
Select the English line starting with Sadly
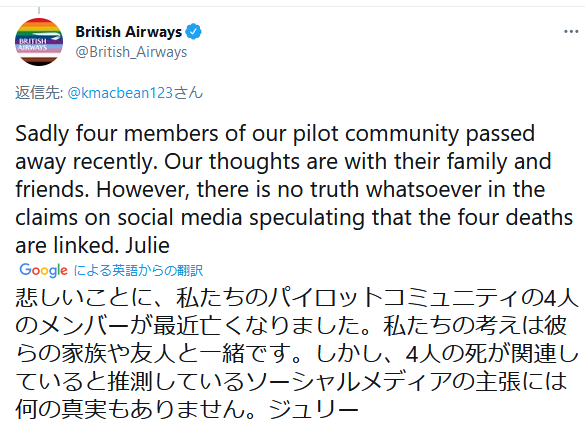[x=275, y=134]
